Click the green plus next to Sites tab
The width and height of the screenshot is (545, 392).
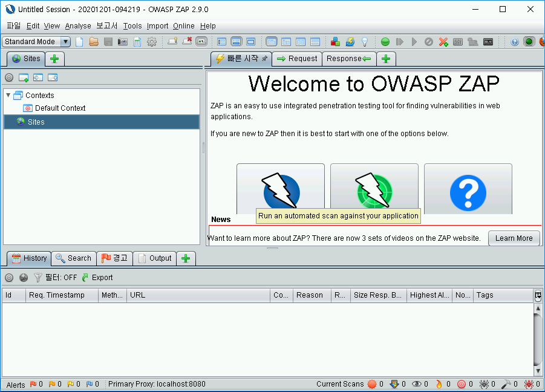click(x=54, y=59)
